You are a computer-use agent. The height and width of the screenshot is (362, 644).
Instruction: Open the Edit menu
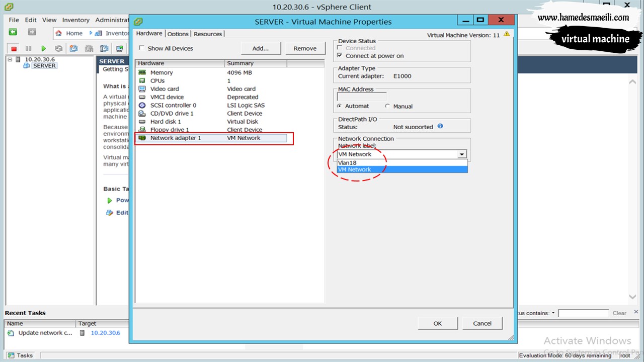coord(31,20)
